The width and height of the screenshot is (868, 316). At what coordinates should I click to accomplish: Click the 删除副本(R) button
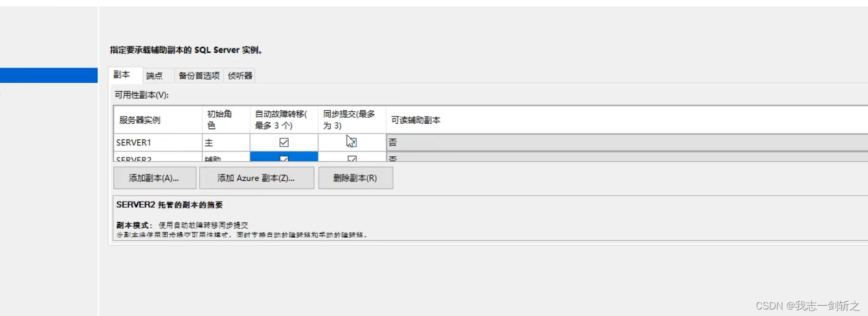pyautogui.click(x=355, y=178)
